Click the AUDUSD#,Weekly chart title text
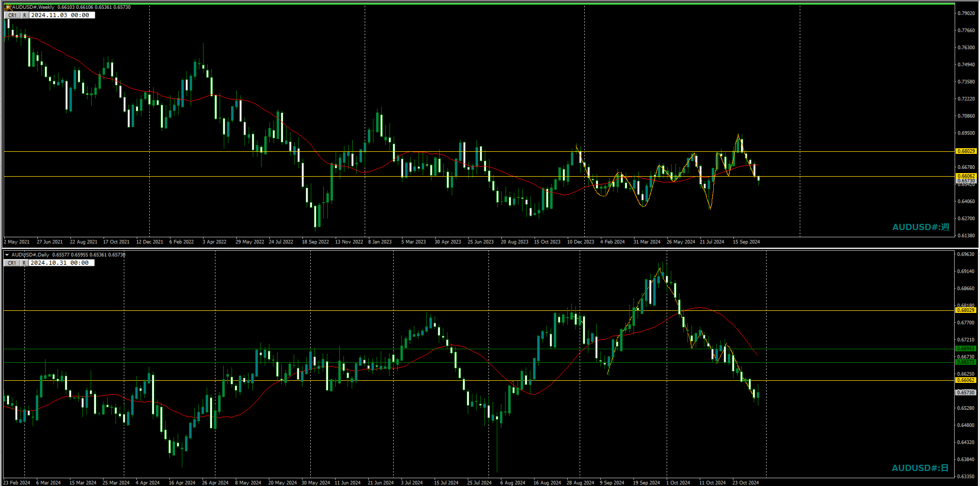 (x=33, y=7)
